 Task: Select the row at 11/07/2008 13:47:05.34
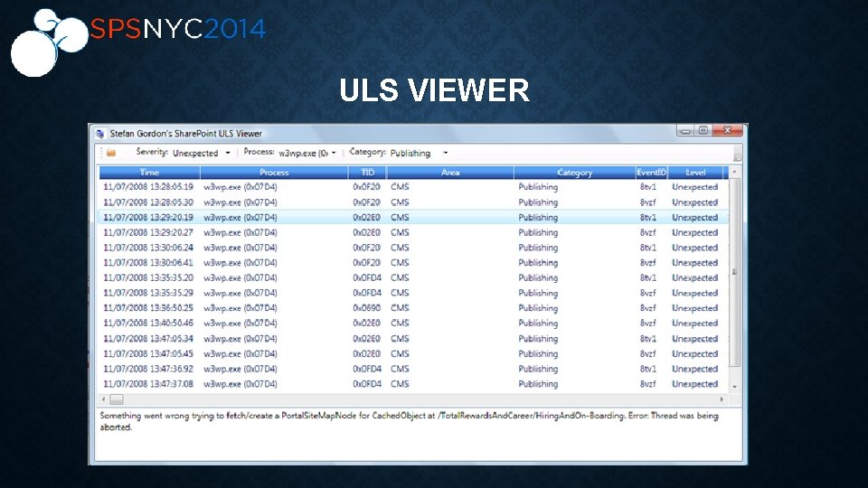coord(413,339)
